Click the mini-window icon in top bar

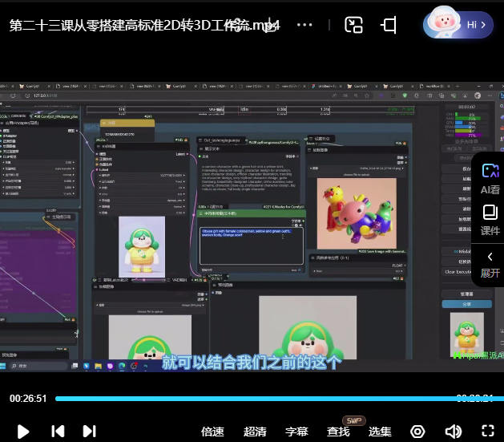(353, 25)
